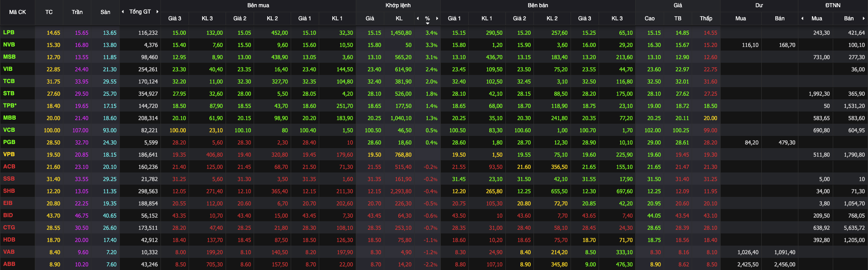
Task: Click the Dư Bán column header
Action: click(780, 19)
